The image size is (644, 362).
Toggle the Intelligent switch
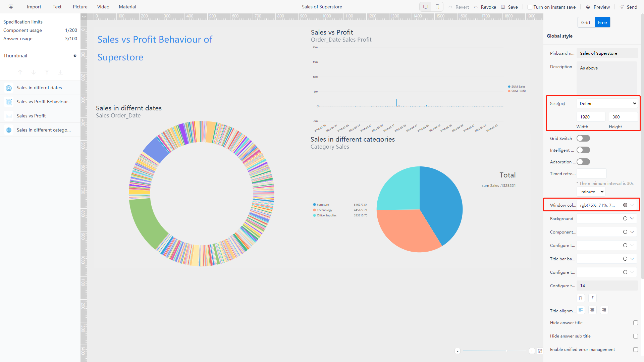583,150
